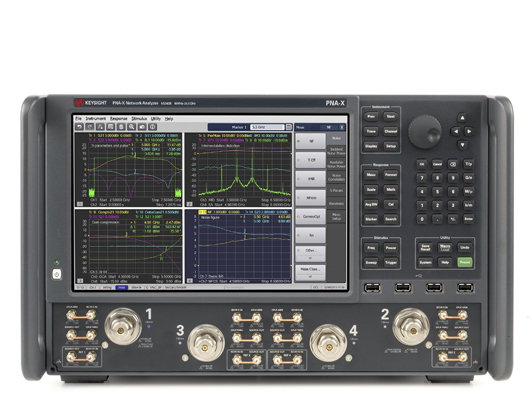The image size is (532, 416).
Task: Switch to the S-Param softkey tab
Action: pos(336,191)
